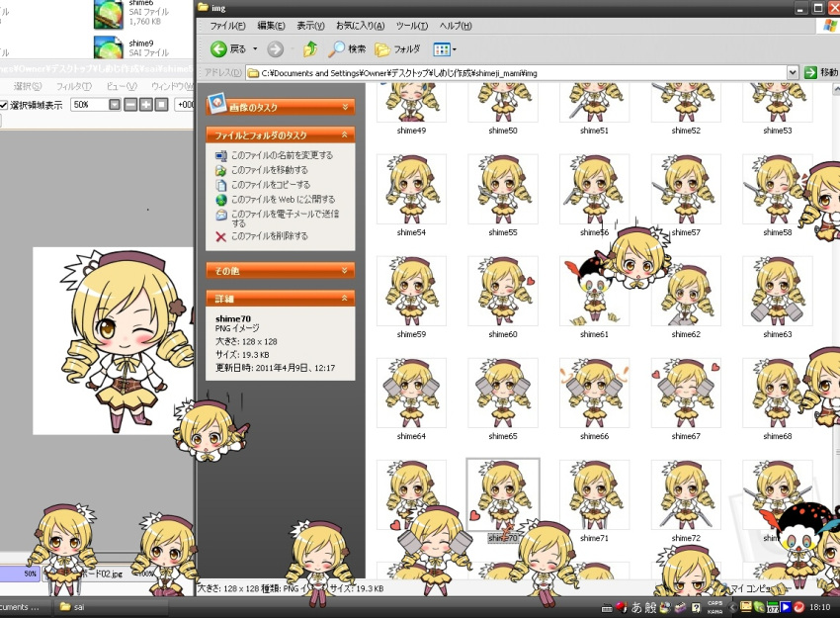Select the shime64 thumbnail
The width and height of the screenshot is (840, 618).
[x=411, y=393]
